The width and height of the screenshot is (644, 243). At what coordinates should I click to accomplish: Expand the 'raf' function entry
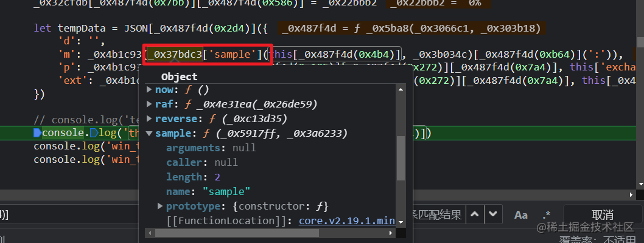(x=150, y=104)
